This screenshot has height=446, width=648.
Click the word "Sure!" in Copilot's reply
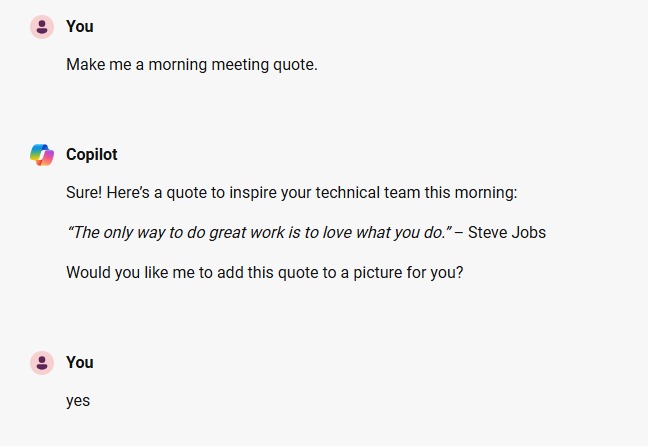(x=84, y=193)
